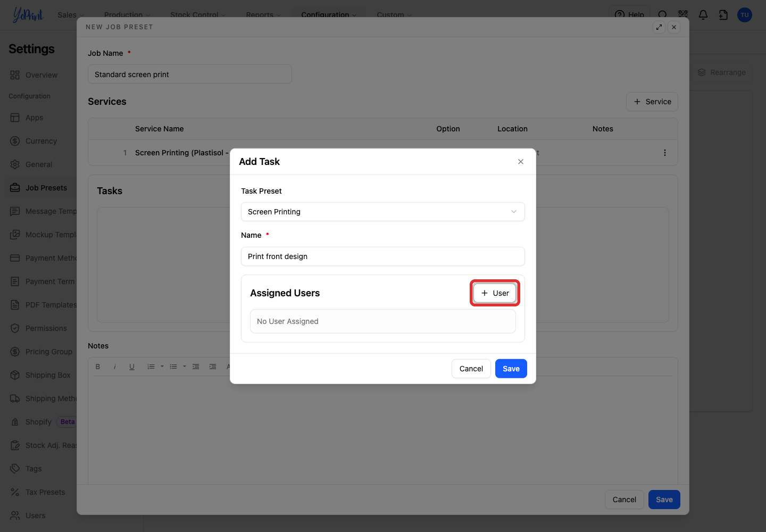
Task: Open the Custom menu
Action: coord(394,15)
